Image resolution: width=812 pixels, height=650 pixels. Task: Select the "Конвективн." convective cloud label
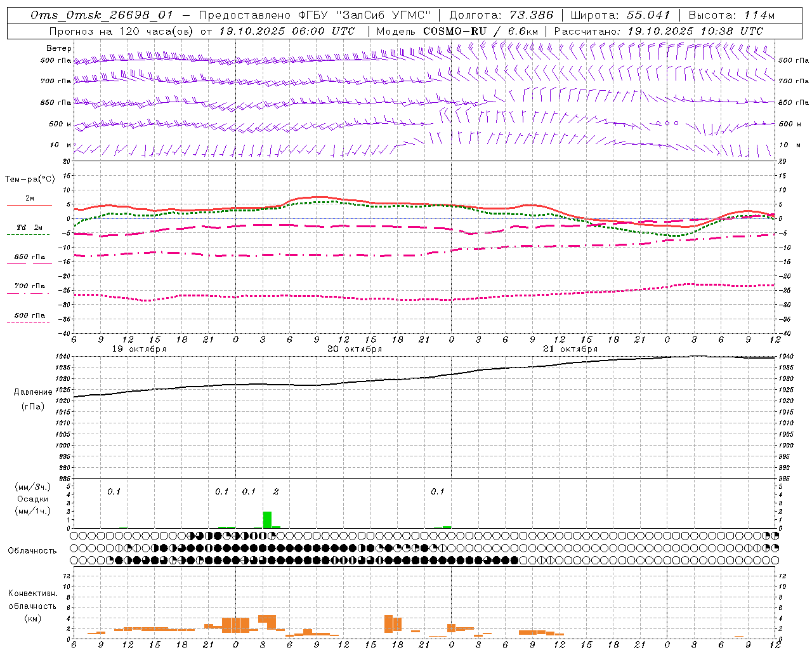[x=32, y=593]
